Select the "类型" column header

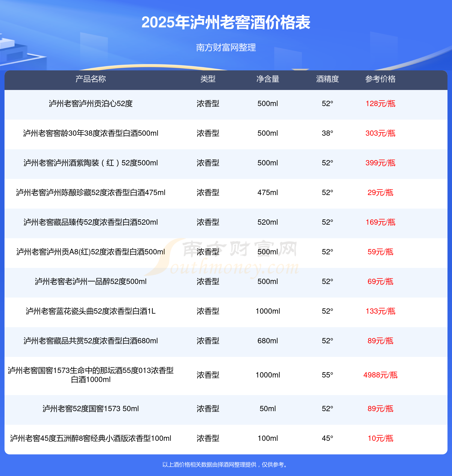[208, 79]
